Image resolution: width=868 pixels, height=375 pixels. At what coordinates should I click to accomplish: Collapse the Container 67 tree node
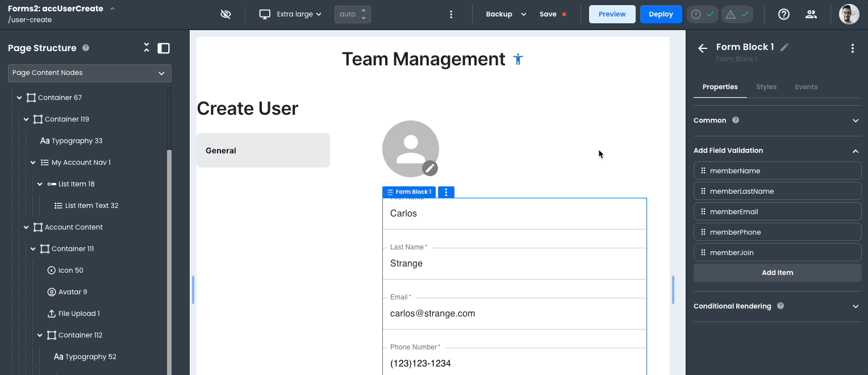(19, 98)
